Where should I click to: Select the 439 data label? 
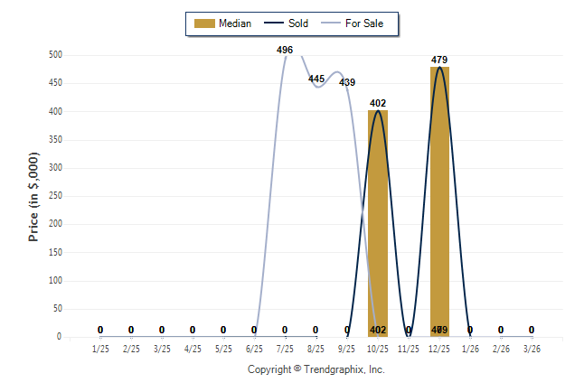(x=347, y=82)
